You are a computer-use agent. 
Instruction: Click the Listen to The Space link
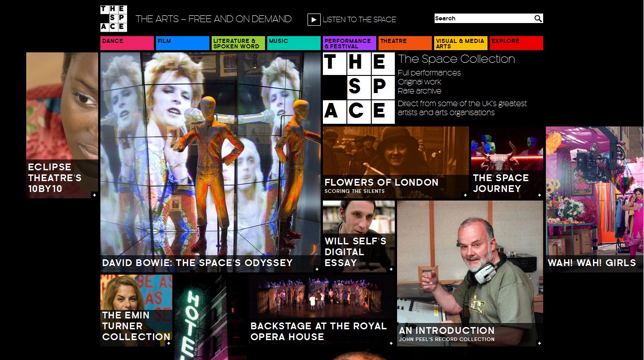coord(359,19)
